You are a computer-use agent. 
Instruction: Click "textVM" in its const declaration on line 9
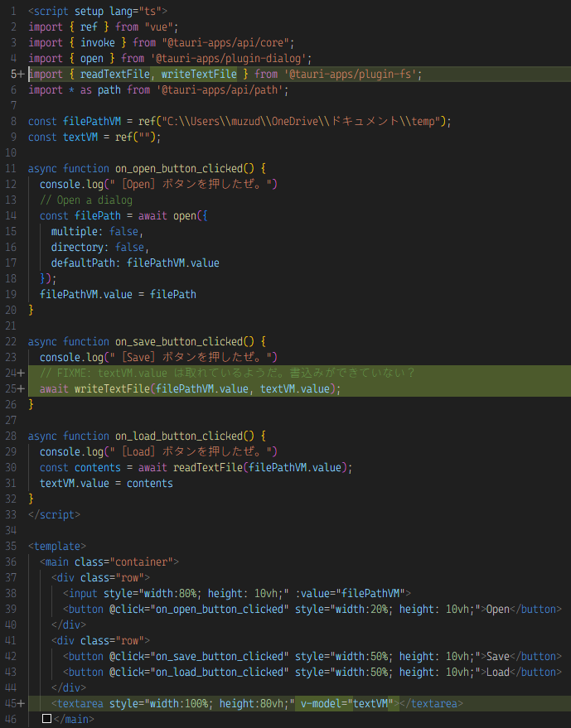(80, 137)
